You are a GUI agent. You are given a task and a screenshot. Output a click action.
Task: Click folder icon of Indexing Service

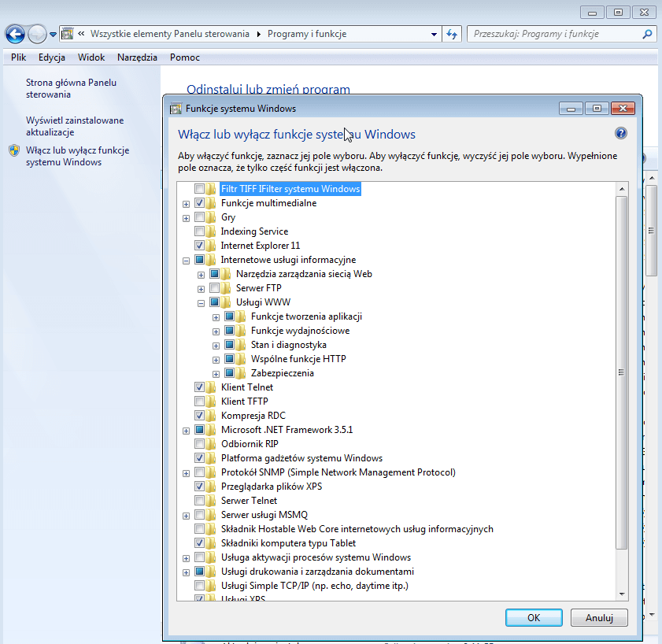coord(211,231)
